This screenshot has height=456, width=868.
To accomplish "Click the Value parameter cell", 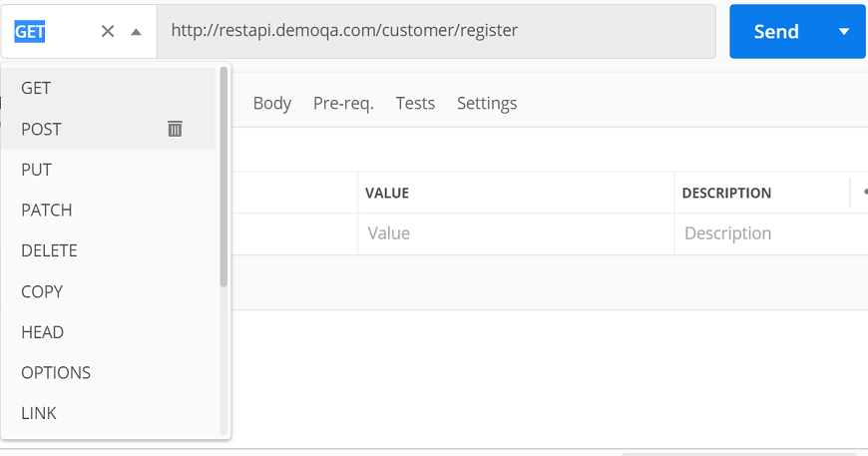I will click(516, 233).
